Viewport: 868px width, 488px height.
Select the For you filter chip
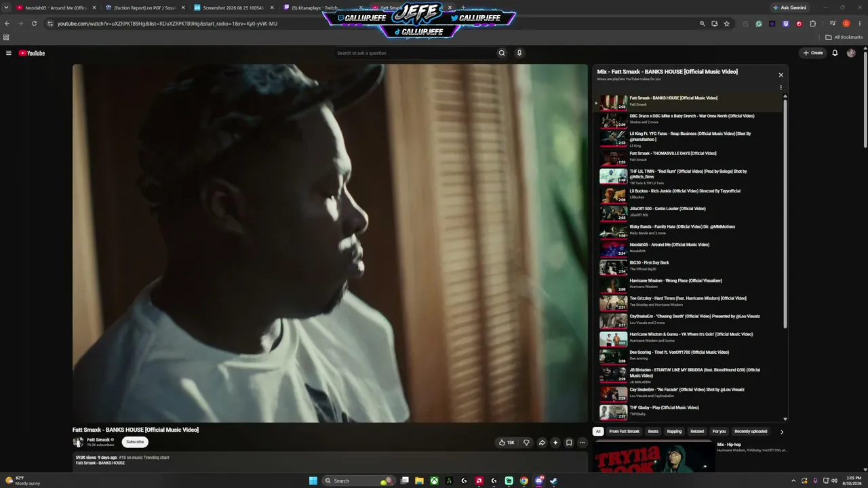pyautogui.click(x=719, y=432)
